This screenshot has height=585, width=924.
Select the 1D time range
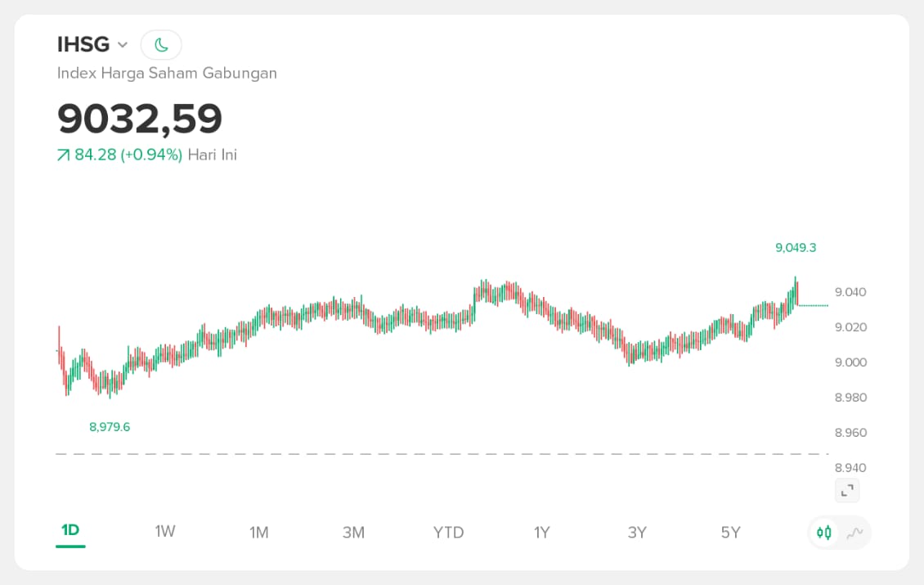coord(70,531)
